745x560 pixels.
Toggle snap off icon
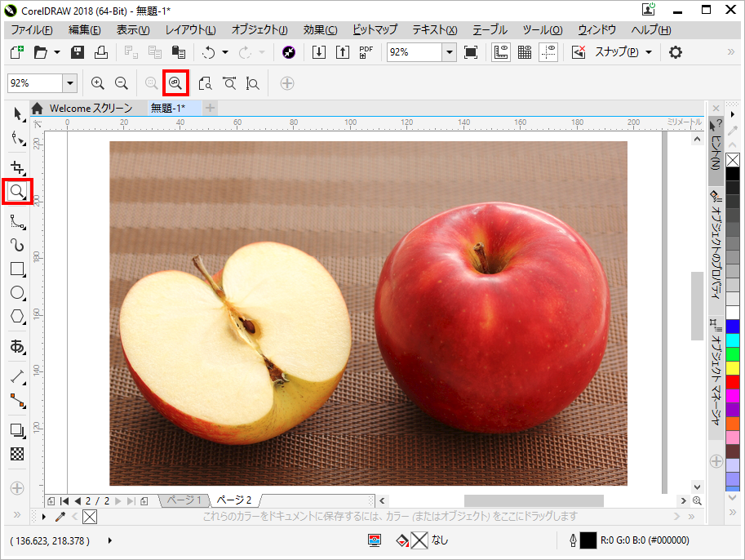point(579,52)
